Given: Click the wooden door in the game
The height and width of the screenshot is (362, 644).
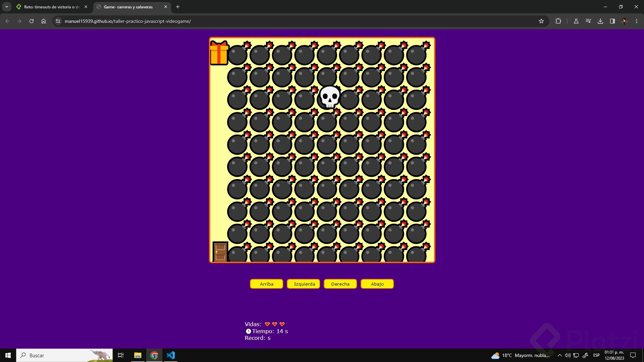Looking at the screenshot, I should pyautogui.click(x=220, y=251).
